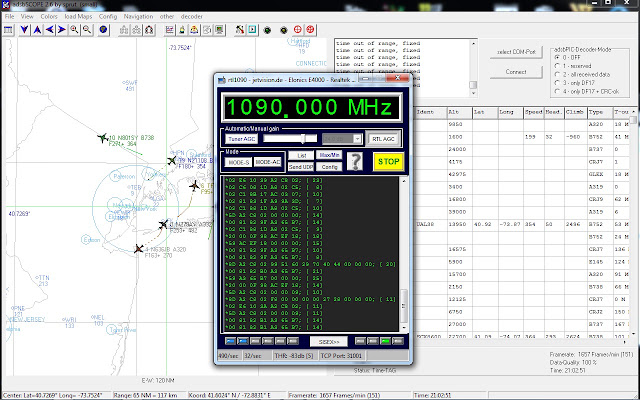Screen dimensions: 640x400
Task: Click the SEEK>> button
Action: (329, 341)
